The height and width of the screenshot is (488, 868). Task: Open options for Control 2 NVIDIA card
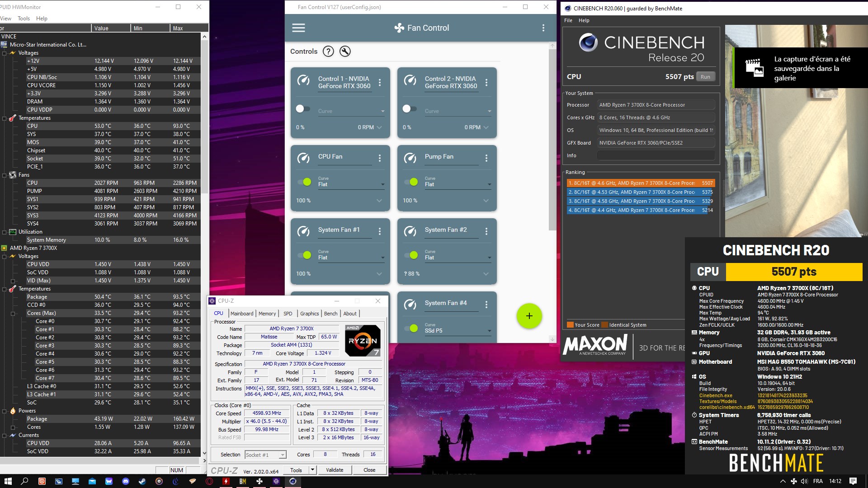(x=486, y=82)
